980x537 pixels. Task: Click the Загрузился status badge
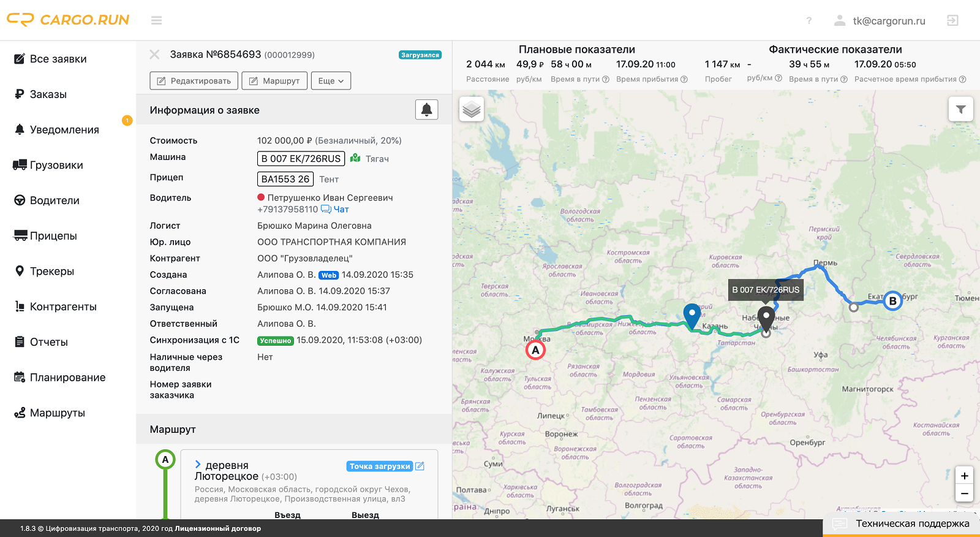[420, 55]
